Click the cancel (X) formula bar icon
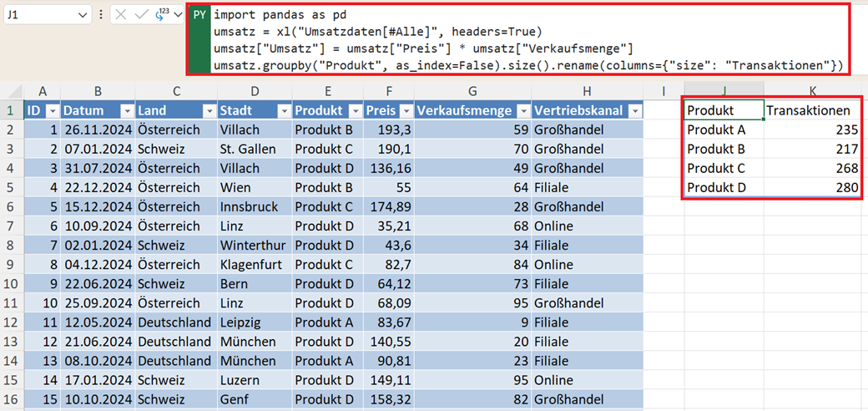The image size is (868, 411). (120, 15)
